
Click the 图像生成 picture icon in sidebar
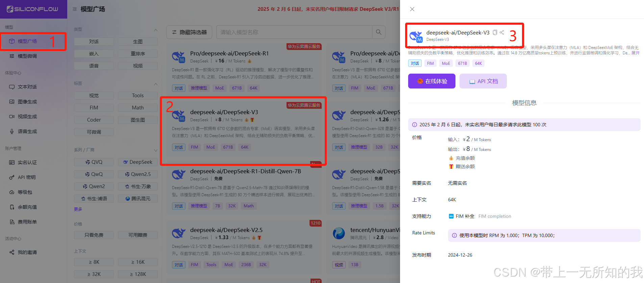[12, 102]
